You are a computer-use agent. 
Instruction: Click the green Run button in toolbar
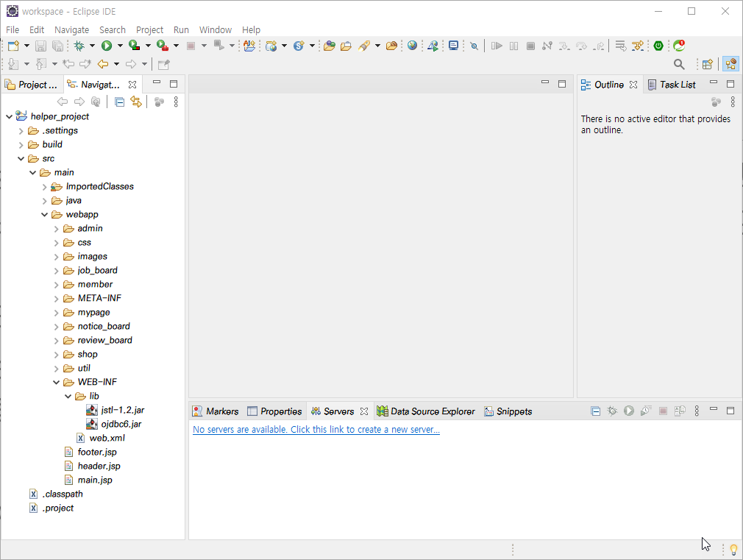tap(107, 46)
